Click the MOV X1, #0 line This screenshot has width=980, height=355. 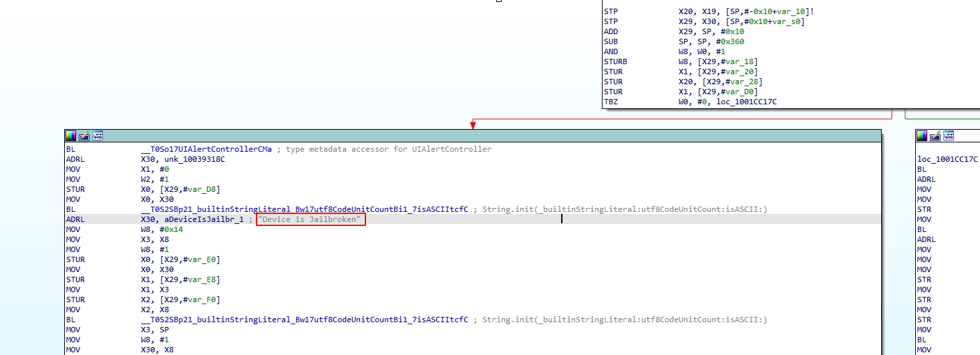pyautogui.click(x=117, y=169)
